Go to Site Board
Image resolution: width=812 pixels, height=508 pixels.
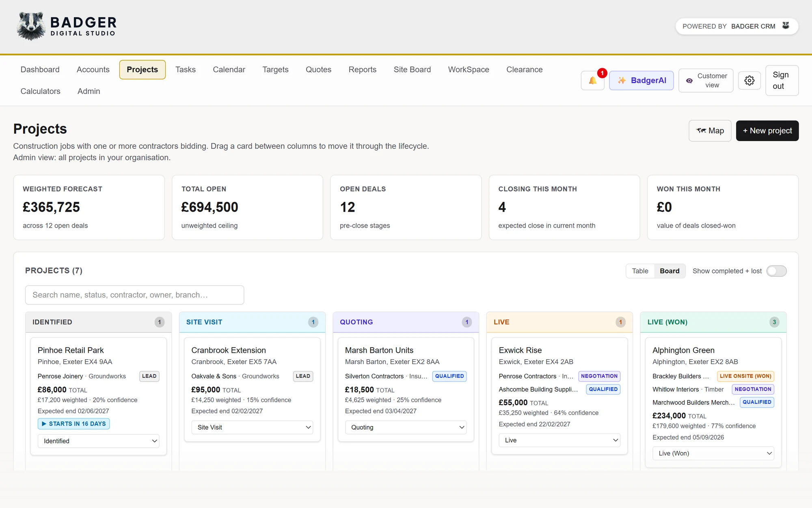(412, 69)
